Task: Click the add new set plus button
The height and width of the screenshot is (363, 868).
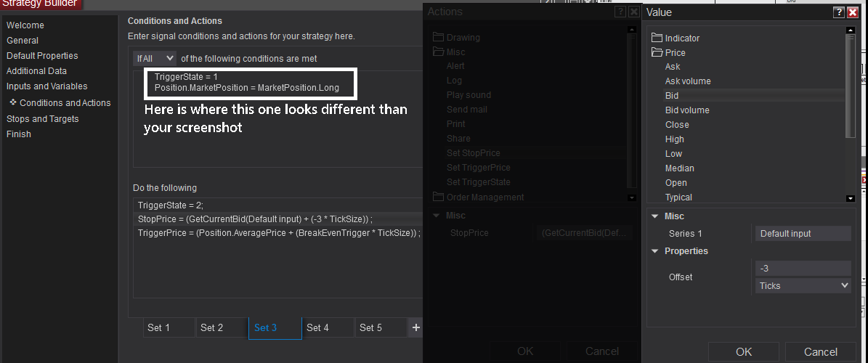Action: (x=416, y=327)
